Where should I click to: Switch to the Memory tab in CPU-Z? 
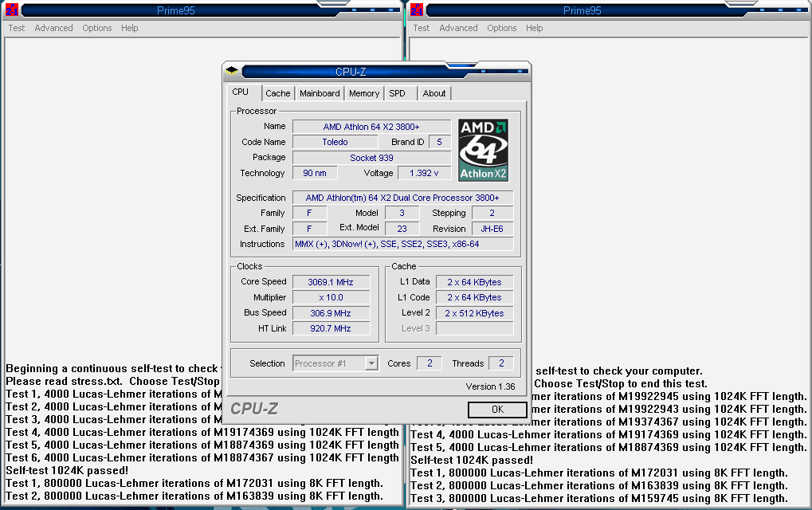364,93
